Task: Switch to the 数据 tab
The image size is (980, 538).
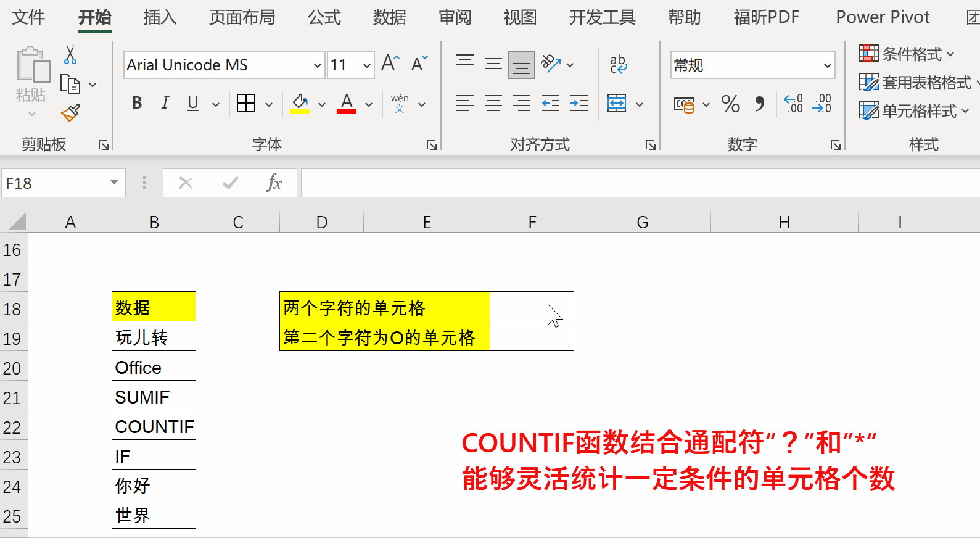Action: 389,17
